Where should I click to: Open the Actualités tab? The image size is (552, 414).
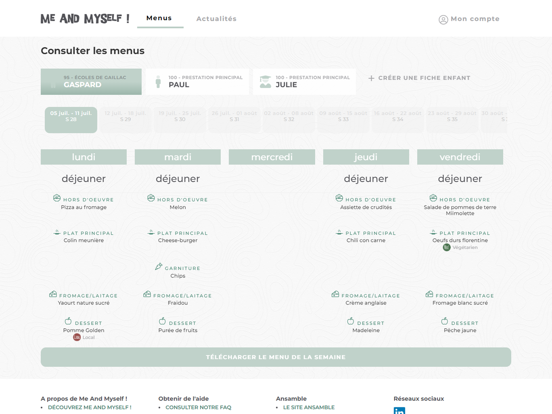pos(216,19)
